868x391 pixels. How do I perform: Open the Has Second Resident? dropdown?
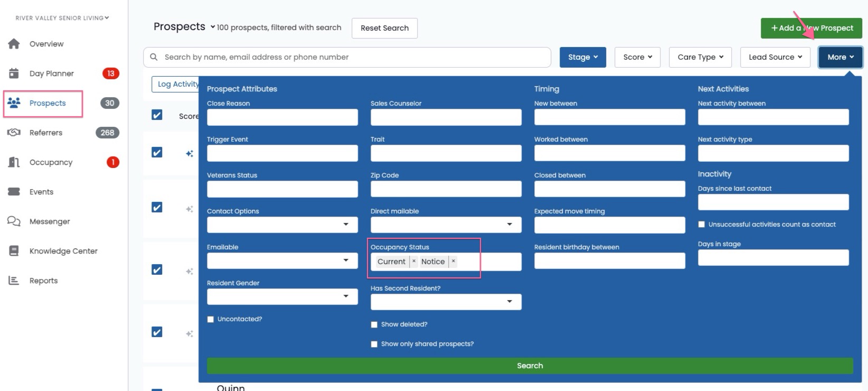pos(446,302)
